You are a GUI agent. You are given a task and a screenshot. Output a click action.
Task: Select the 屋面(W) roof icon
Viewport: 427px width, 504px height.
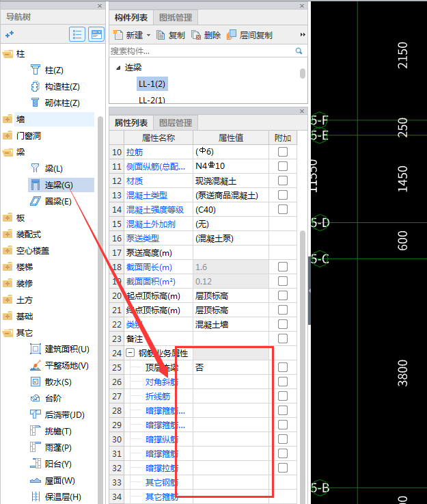point(36,481)
